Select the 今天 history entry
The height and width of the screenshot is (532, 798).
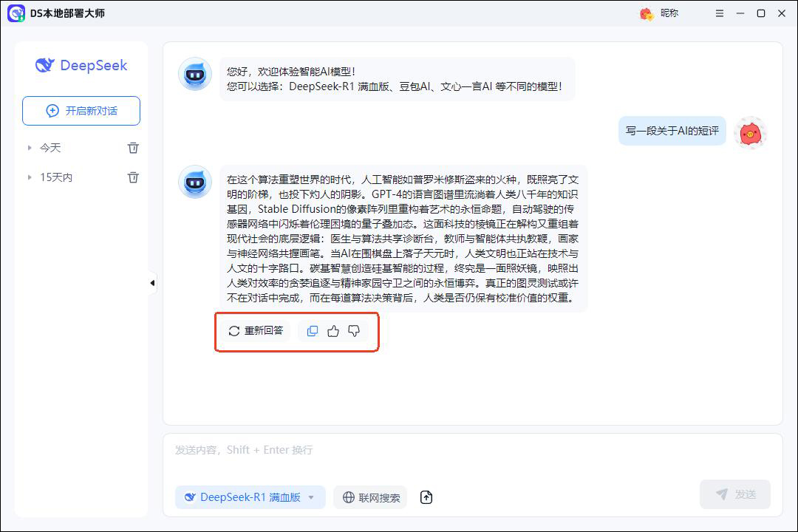coord(50,148)
